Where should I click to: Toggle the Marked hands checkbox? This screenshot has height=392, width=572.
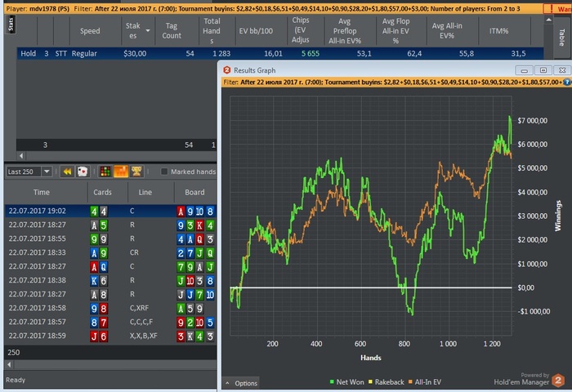pyautogui.click(x=164, y=171)
